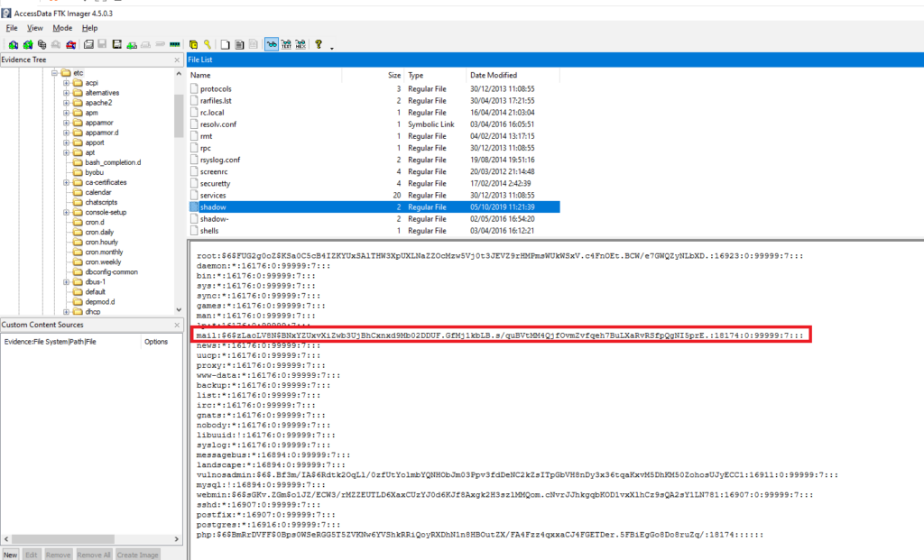Image resolution: width=924 pixels, height=560 pixels.
Task: Expand the apparmor.d folder
Action: click(x=67, y=133)
